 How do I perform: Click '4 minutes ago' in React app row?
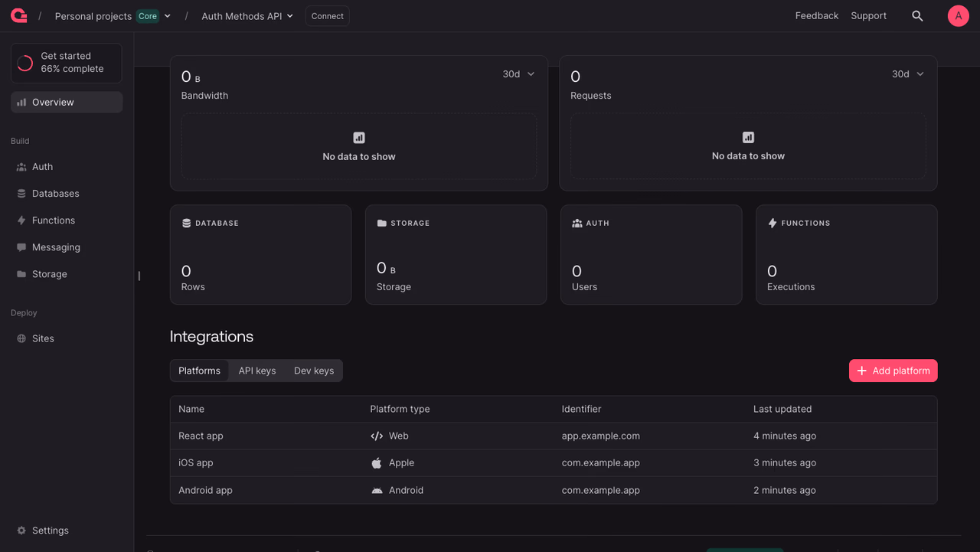point(785,436)
